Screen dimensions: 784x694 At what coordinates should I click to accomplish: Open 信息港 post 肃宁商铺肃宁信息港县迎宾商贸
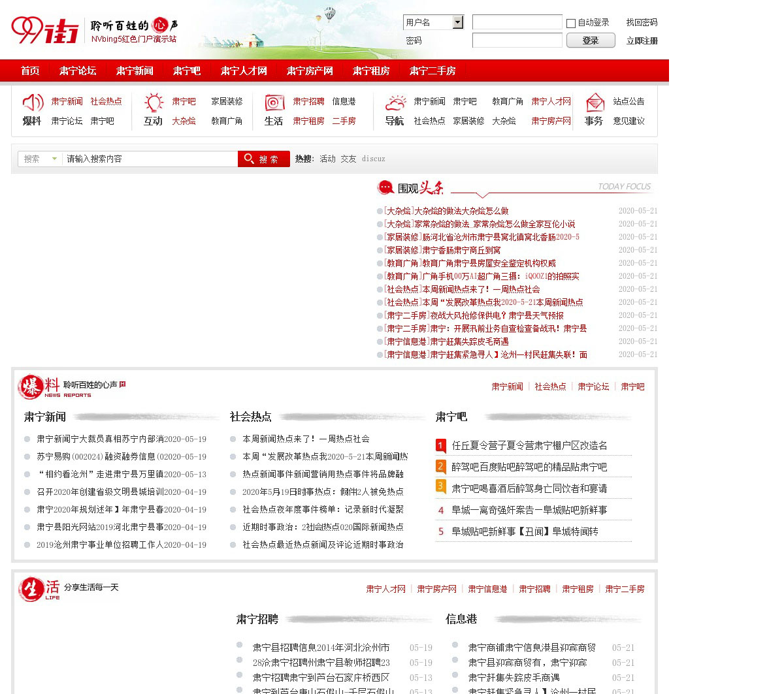(532, 648)
